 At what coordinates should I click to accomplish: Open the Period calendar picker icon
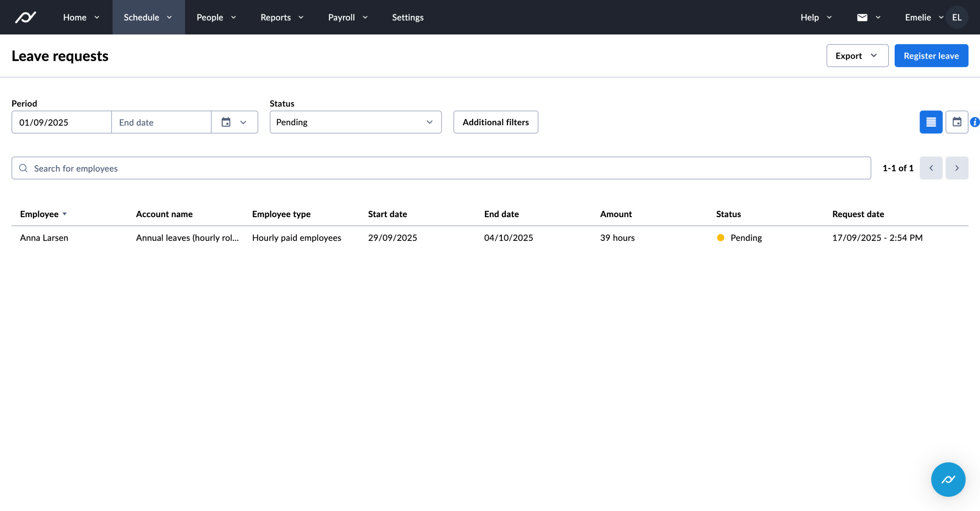click(x=226, y=122)
